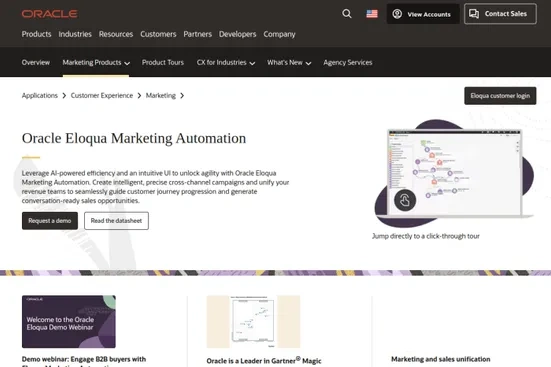Click the Oracle logo
Image resolution: width=551 pixels, height=367 pixels.
point(50,14)
